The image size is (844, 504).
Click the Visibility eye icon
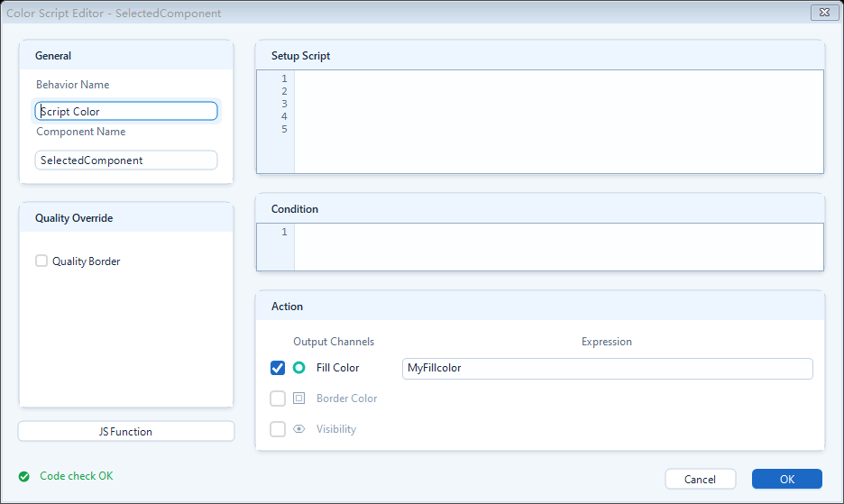click(298, 429)
